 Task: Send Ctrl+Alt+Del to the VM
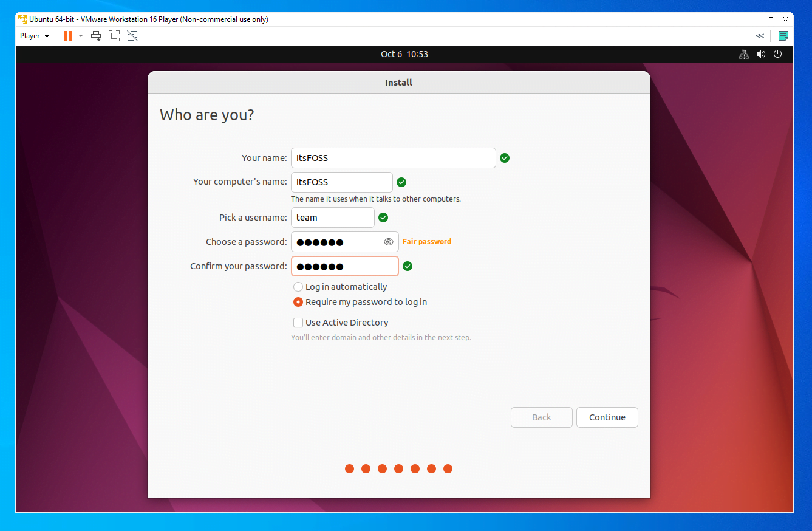(x=95, y=36)
